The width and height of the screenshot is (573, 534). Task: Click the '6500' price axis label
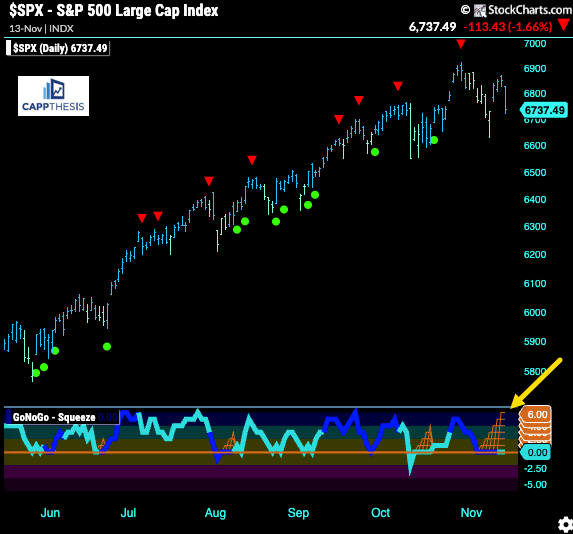tap(535, 173)
